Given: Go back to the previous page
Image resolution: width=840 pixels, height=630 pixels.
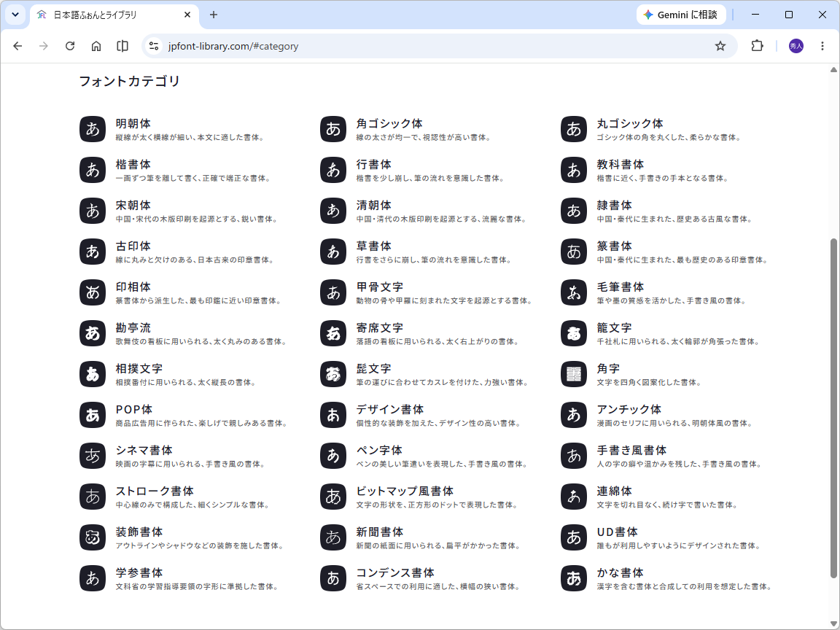Looking at the screenshot, I should [17, 46].
